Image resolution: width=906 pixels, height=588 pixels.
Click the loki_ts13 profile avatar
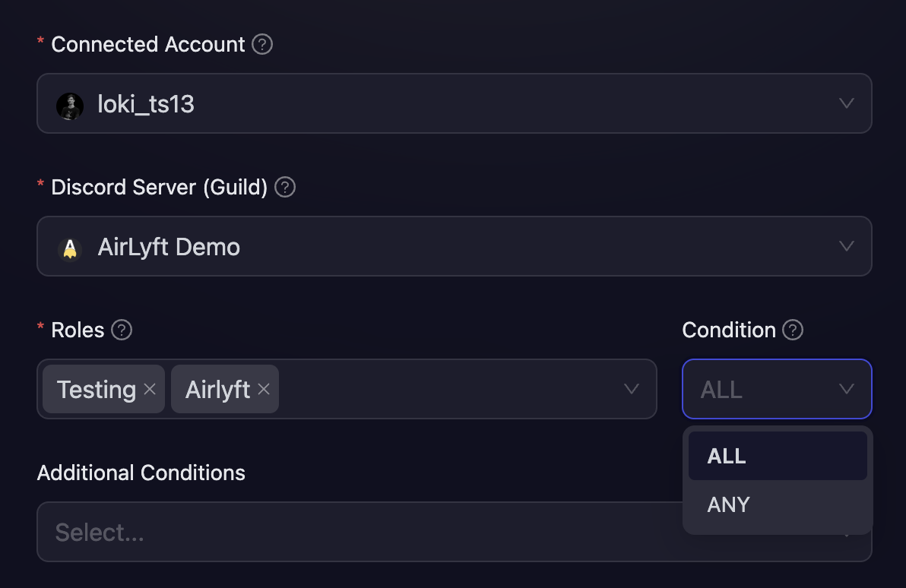tap(69, 103)
